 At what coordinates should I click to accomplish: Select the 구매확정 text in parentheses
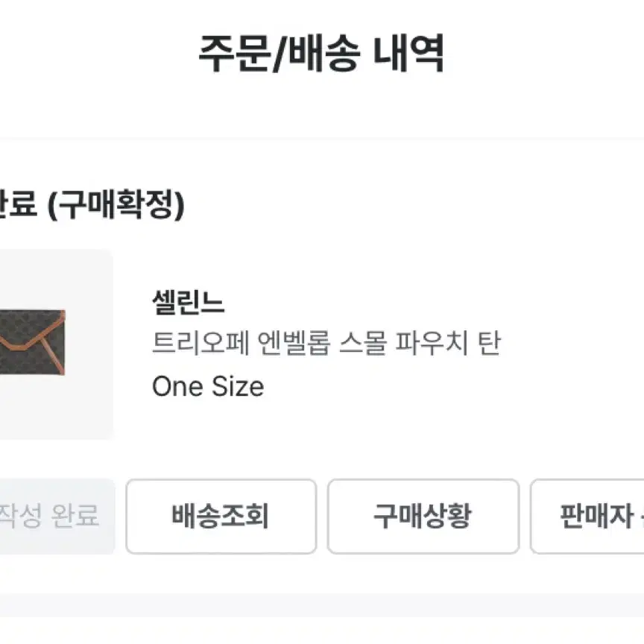116,204
